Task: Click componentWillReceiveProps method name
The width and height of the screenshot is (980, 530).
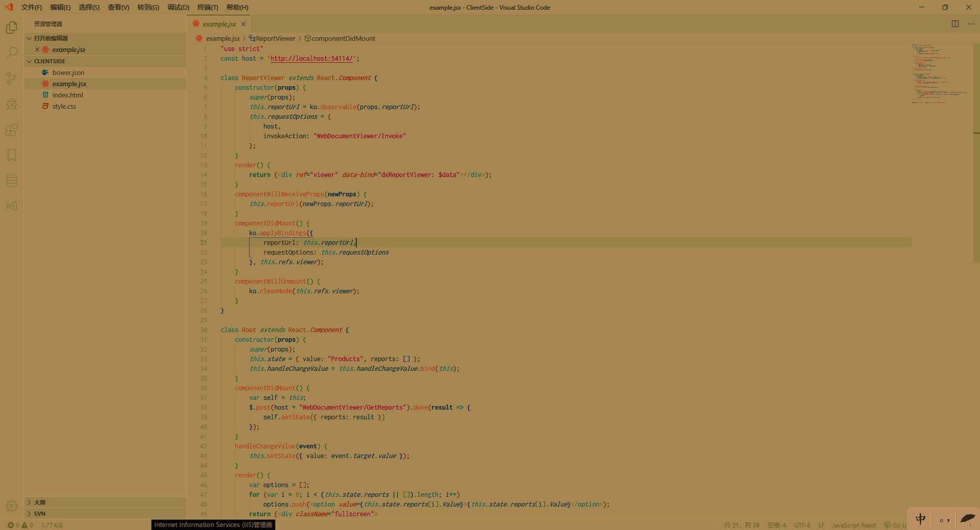Action: (279, 194)
